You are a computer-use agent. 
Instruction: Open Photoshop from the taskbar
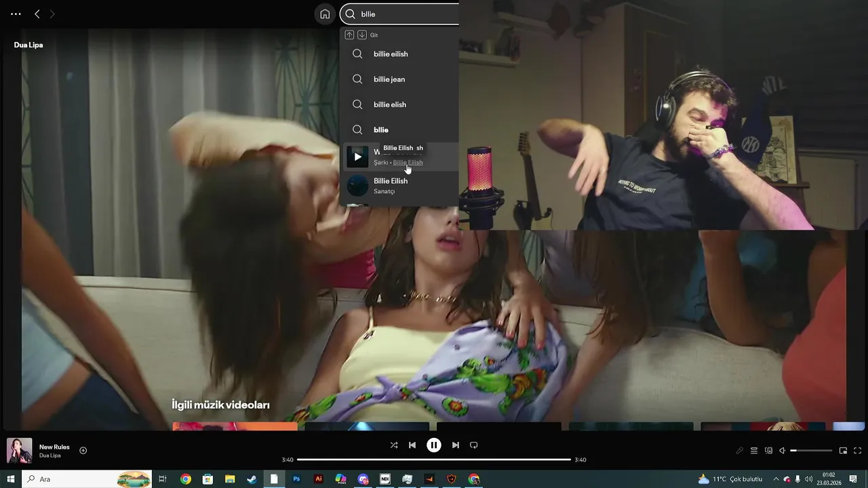pos(296,479)
